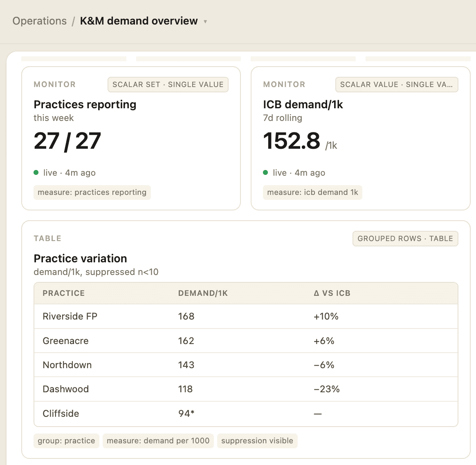This screenshot has width=476, height=465.
Task: Select the Northdown practice cell
Action: pos(67,365)
